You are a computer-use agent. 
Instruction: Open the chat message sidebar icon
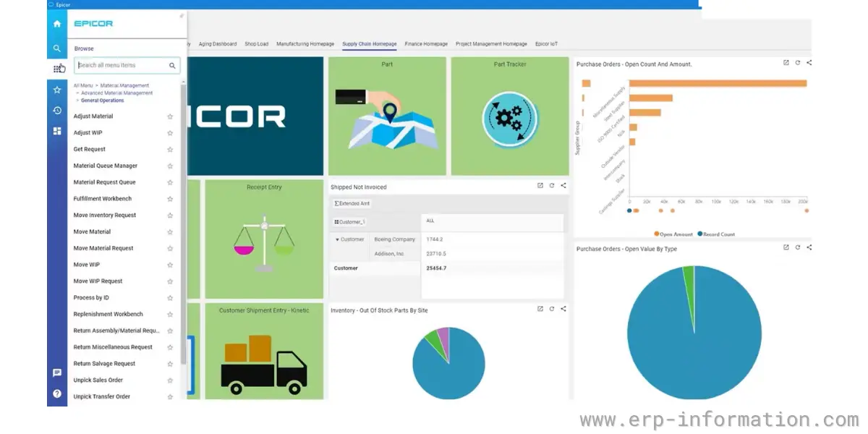(x=57, y=373)
